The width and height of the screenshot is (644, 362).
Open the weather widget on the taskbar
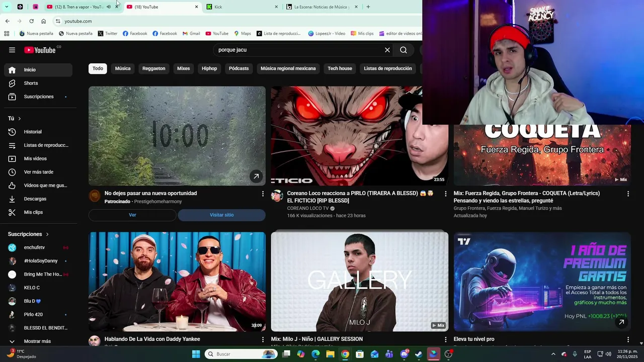(23, 354)
